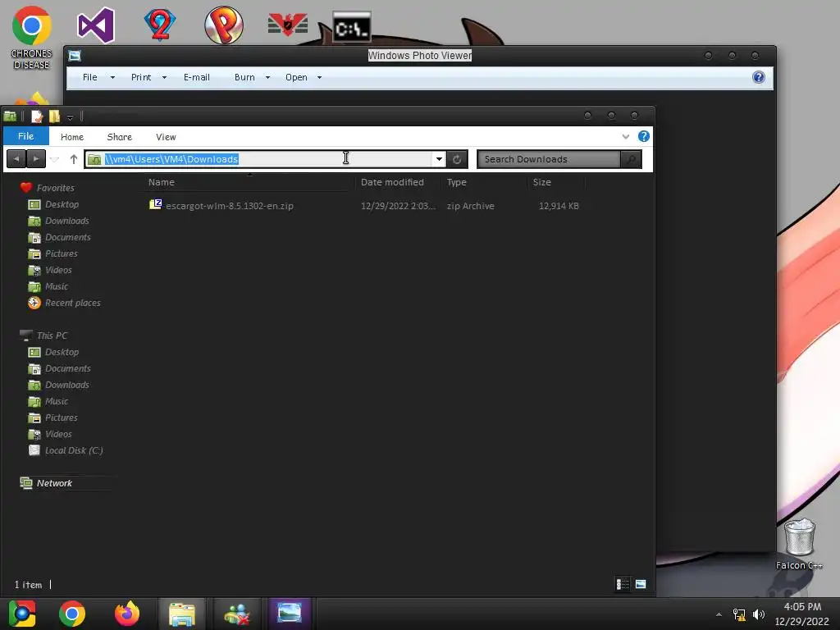Viewport: 840px width, 630px height.
Task: Show hidden tray icons arrow
Action: (719, 614)
